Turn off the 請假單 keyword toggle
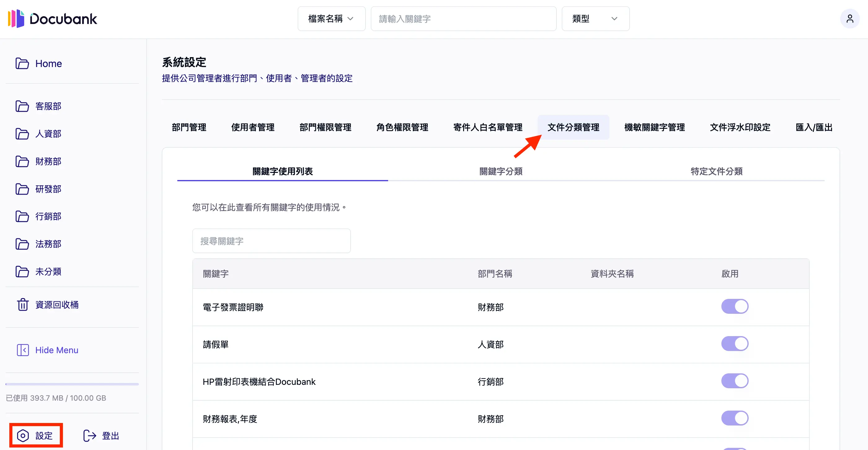Image resolution: width=868 pixels, height=450 pixels. tap(735, 344)
